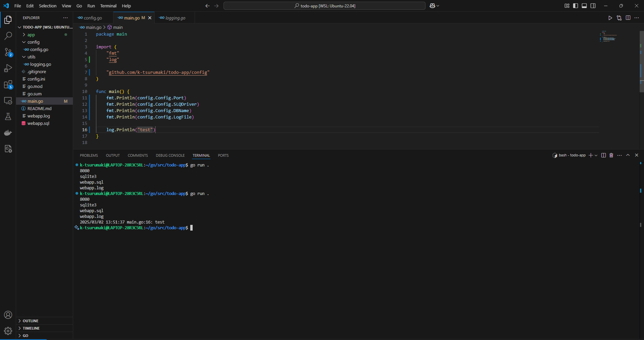Open Explorer Views and More Actions ellipsis
The image size is (644, 340).
click(x=65, y=18)
